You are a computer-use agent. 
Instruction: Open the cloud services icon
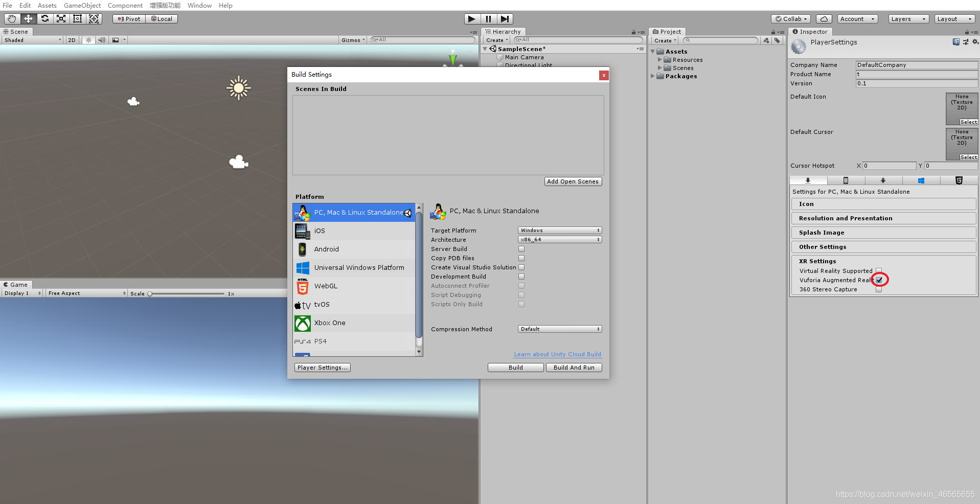(x=824, y=19)
